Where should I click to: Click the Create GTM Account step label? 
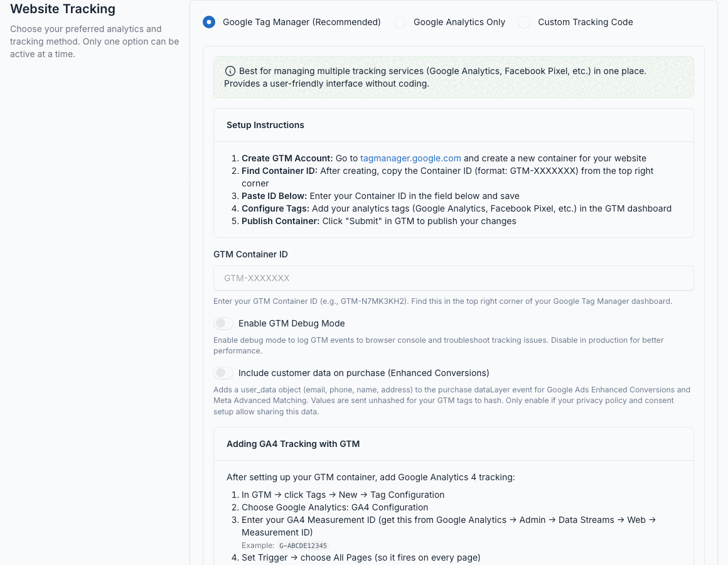[287, 158]
